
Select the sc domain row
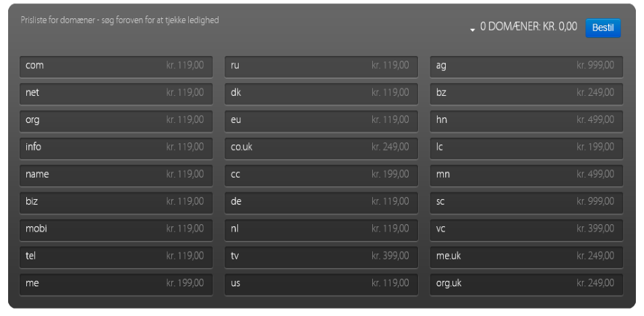527,203
